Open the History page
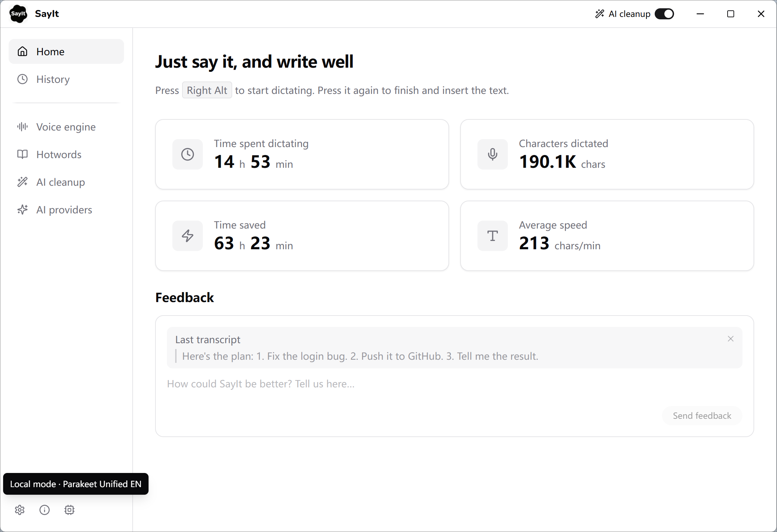Viewport: 777px width, 532px height. [x=66, y=79]
